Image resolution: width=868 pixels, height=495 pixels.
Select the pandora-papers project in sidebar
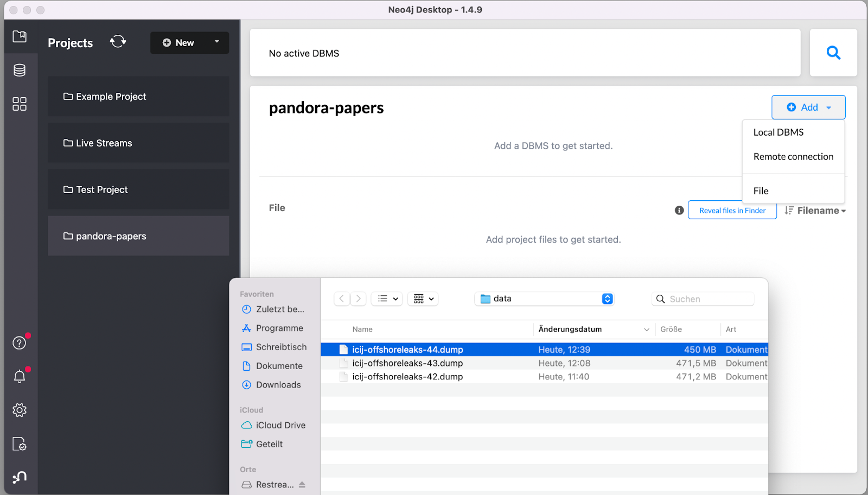pyautogui.click(x=138, y=236)
